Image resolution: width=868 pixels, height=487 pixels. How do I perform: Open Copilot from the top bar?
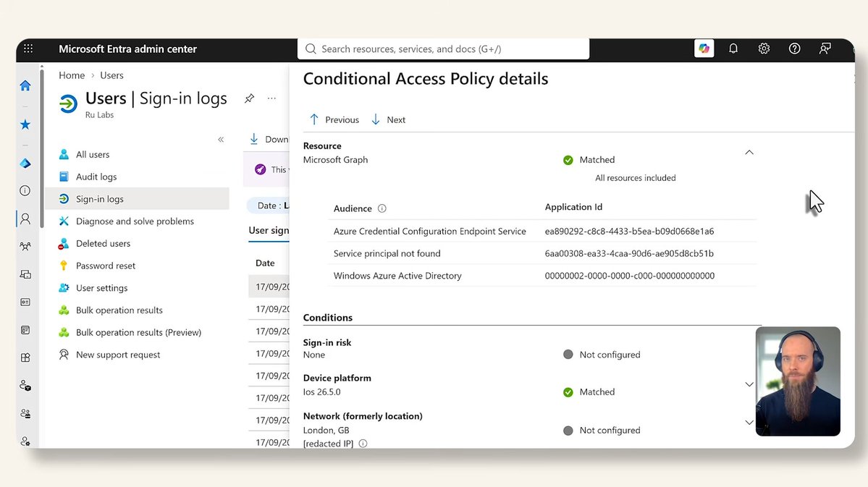tap(704, 48)
